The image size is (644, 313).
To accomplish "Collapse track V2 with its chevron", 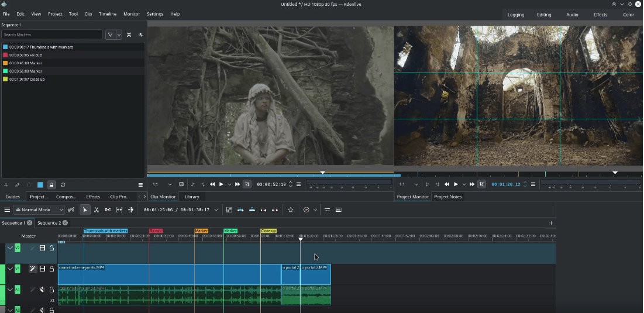I will [10, 248].
